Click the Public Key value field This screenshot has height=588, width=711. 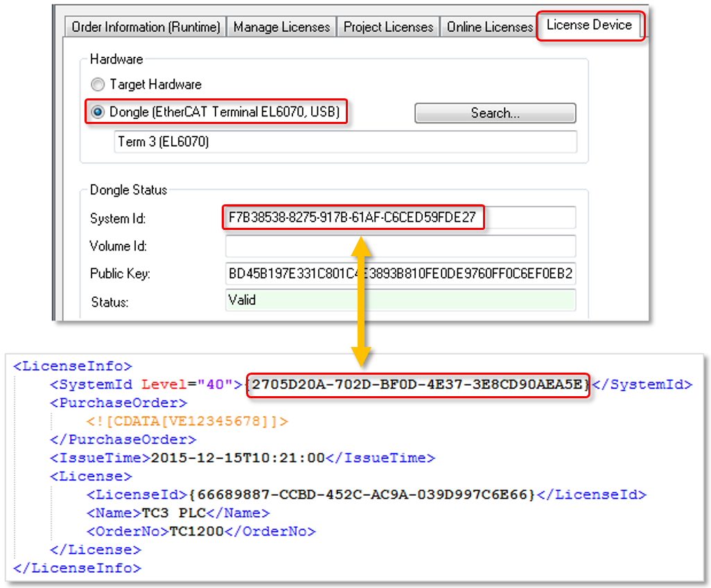(x=401, y=274)
